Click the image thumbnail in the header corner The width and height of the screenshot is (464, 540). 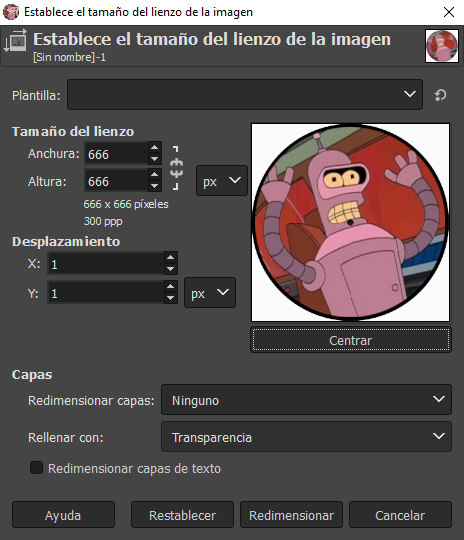(x=442, y=46)
